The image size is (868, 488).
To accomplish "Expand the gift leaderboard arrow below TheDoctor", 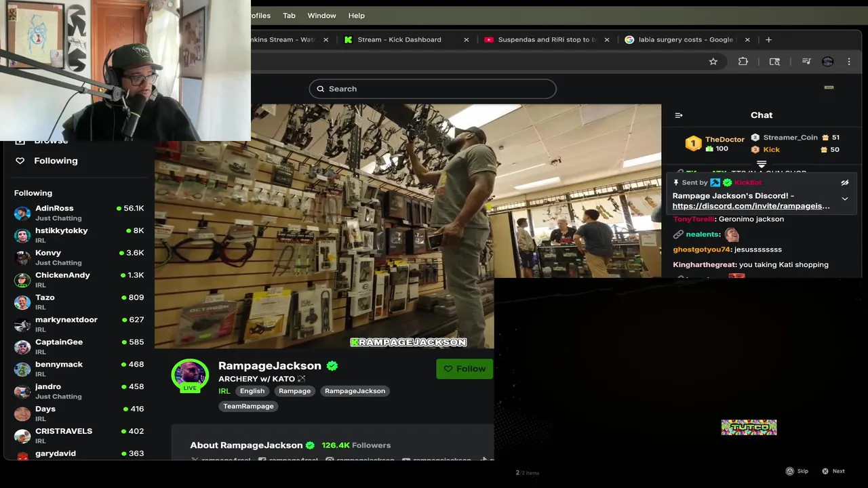I will click(762, 164).
